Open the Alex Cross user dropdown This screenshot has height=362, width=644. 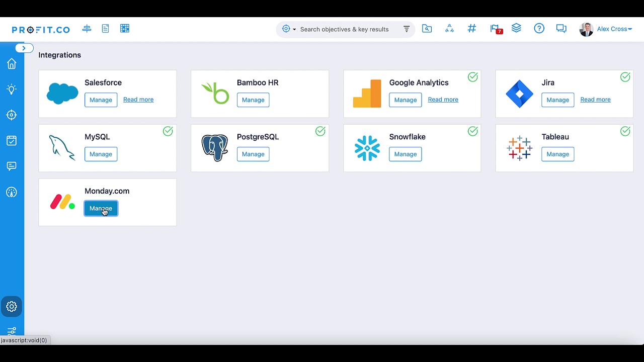click(x=607, y=29)
